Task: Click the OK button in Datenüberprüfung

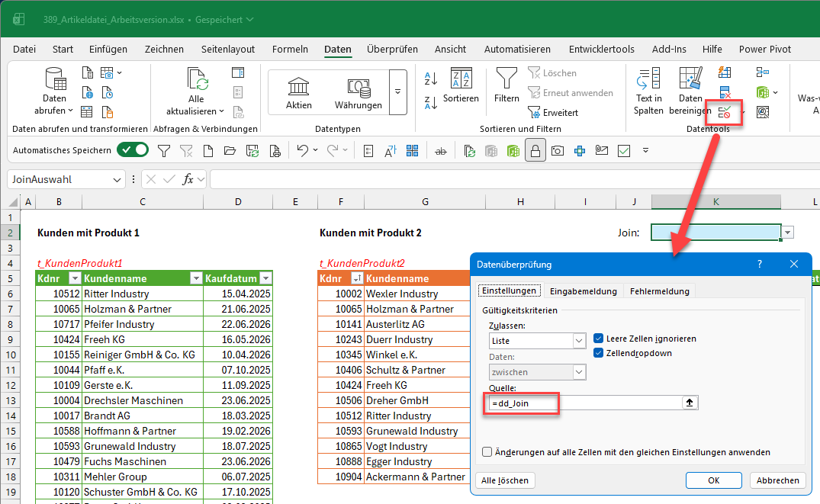Action: point(713,480)
